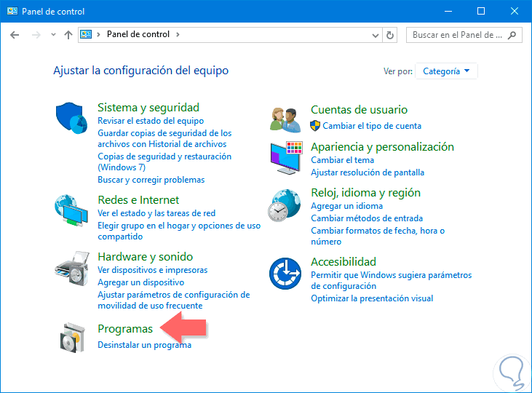The height and width of the screenshot is (393, 532).
Task: Click Optimizar la presentación visual
Action: (372, 298)
